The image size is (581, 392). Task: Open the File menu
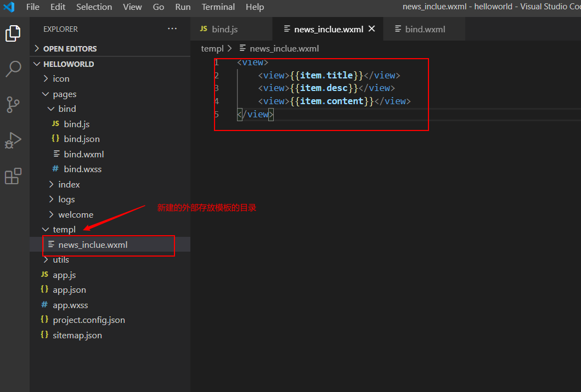[32, 7]
